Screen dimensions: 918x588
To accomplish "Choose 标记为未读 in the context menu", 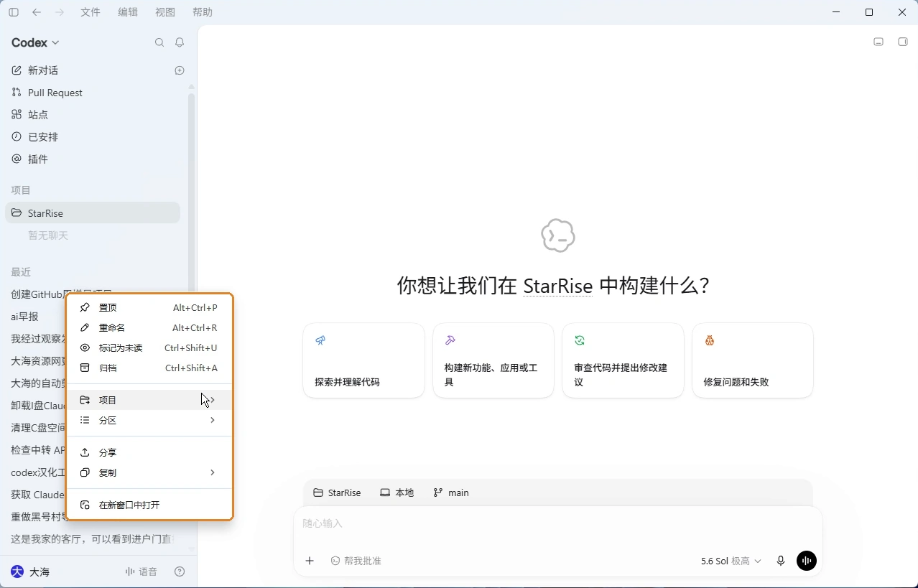I will pyautogui.click(x=149, y=347).
